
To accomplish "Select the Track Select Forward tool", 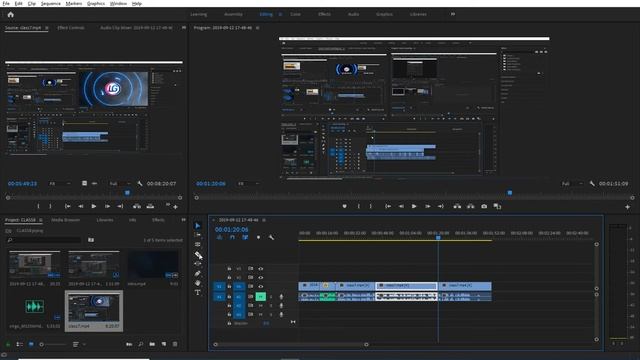I will coord(198,235).
